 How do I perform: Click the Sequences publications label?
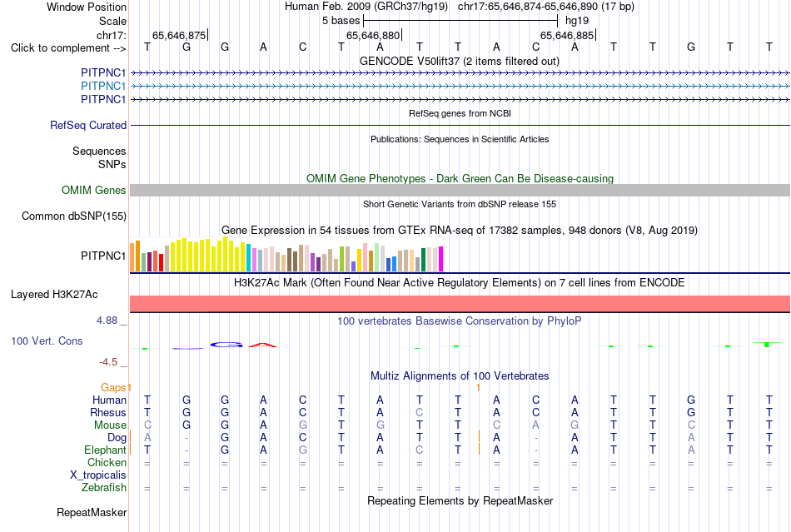pos(99,151)
